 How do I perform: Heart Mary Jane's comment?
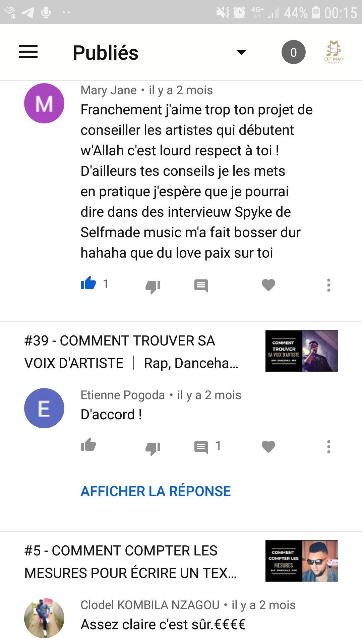[268, 285]
